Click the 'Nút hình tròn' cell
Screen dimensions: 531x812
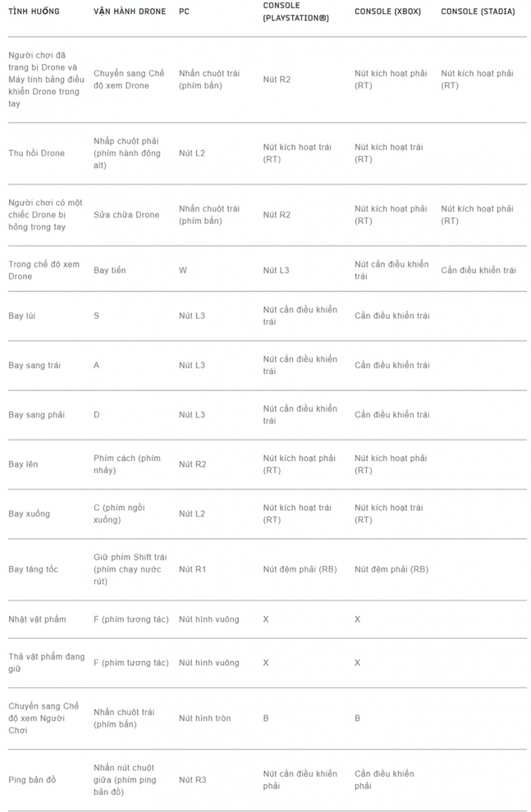205,718
